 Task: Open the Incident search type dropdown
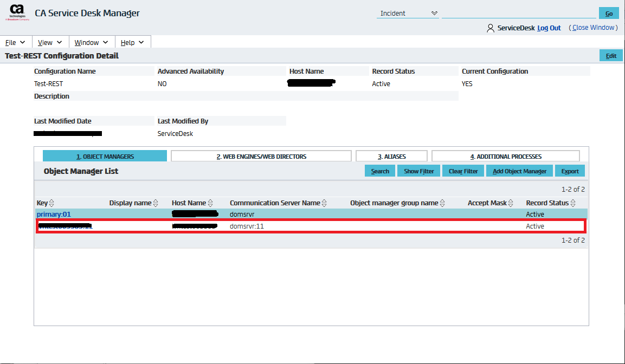coord(408,14)
